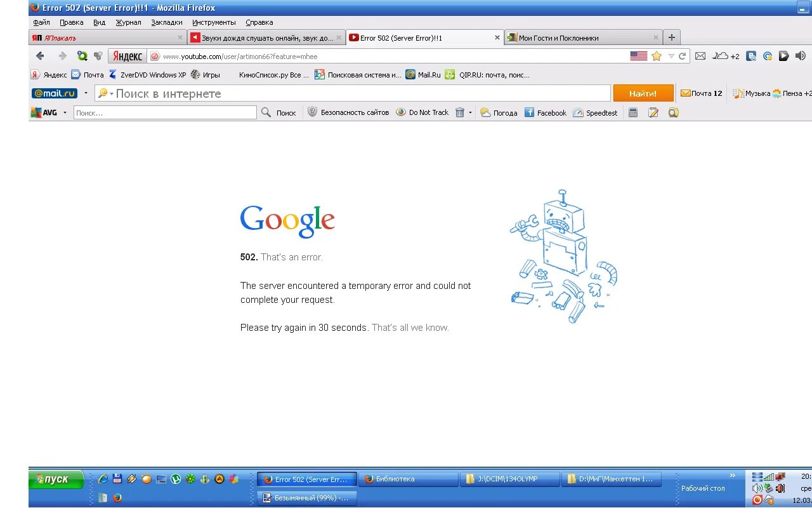Click the AVG Поиск magnifier button
The image size is (812, 508).
(x=278, y=112)
